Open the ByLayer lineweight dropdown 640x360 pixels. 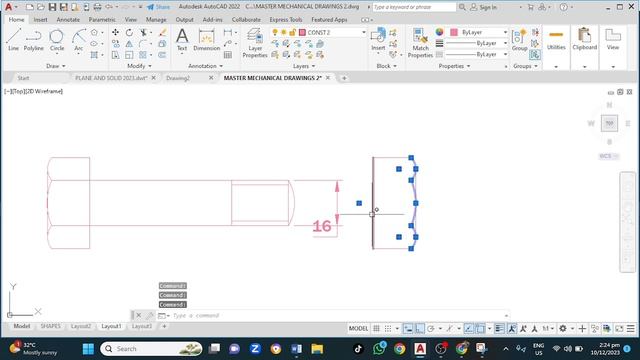(505, 43)
